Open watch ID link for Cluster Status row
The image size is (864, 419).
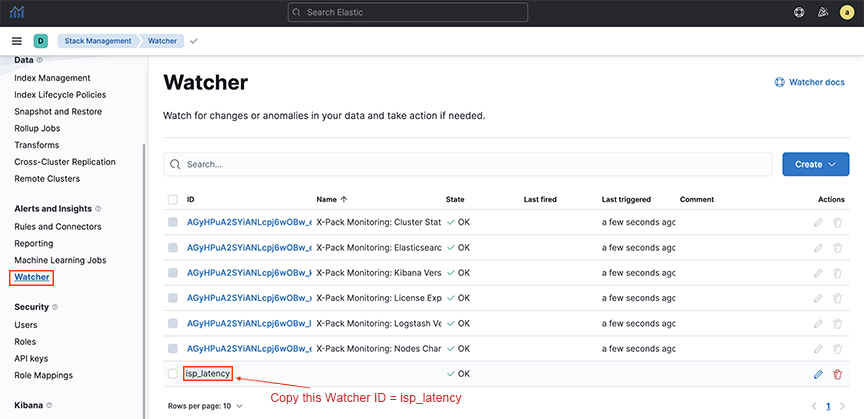pyautogui.click(x=250, y=222)
